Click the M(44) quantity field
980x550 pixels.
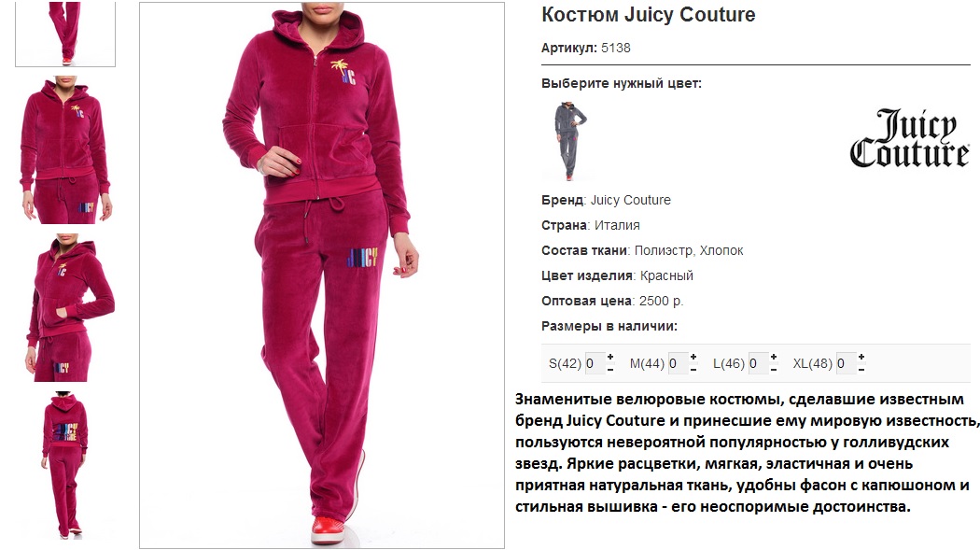(677, 363)
